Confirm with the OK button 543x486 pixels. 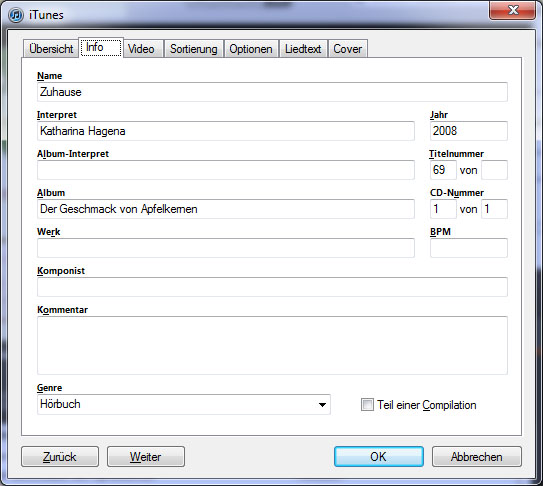379,457
